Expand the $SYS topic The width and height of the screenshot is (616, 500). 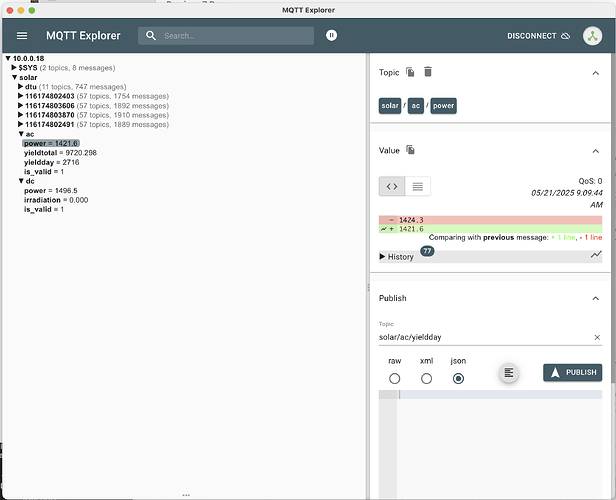tap(14, 68)
